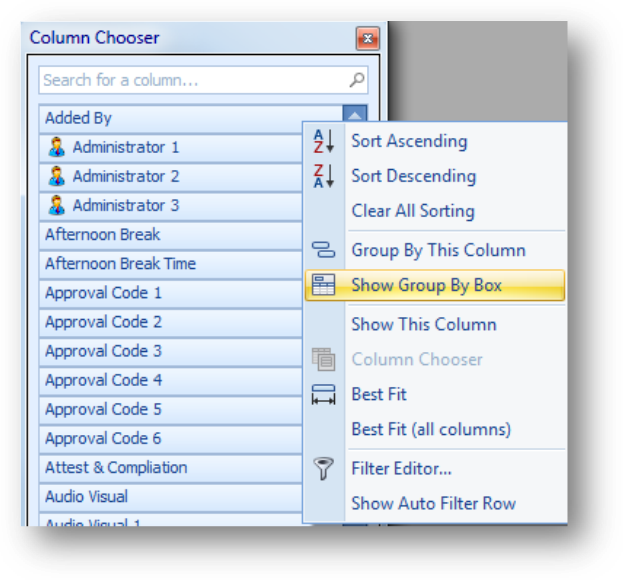Choose Clear All Sorting
The image size is (623, 580).
click(413, 211)
